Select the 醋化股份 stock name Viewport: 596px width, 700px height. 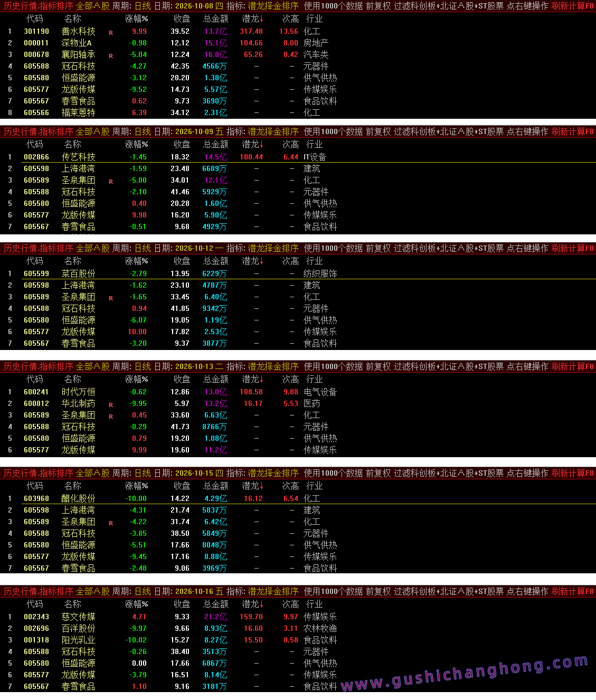[x=79, y=498]
